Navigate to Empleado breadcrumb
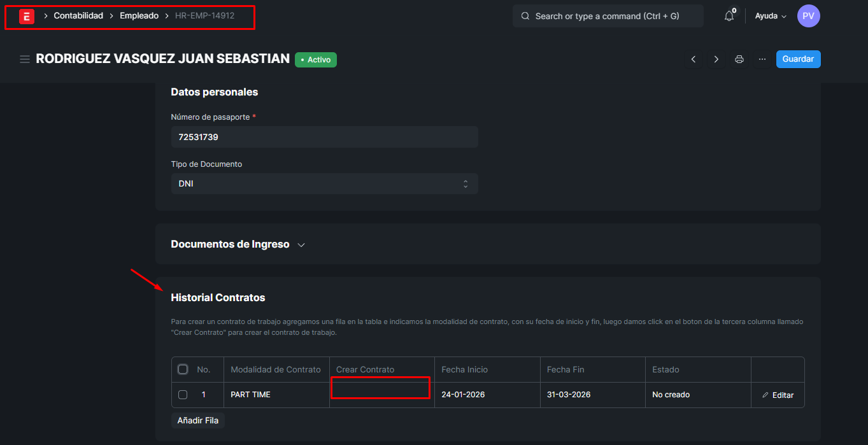Image resolution: width=868 pixels, height=445 pixels. point(139,16)
